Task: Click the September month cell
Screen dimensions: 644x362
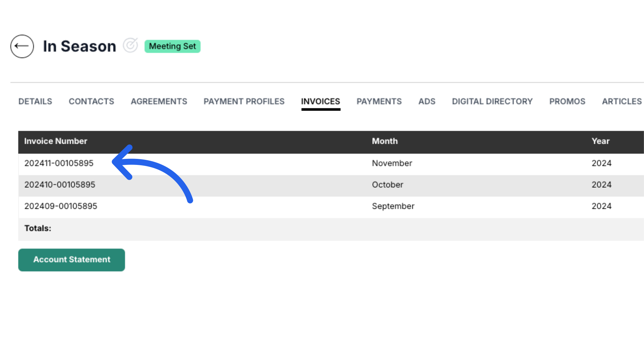Action: (393, 206)
